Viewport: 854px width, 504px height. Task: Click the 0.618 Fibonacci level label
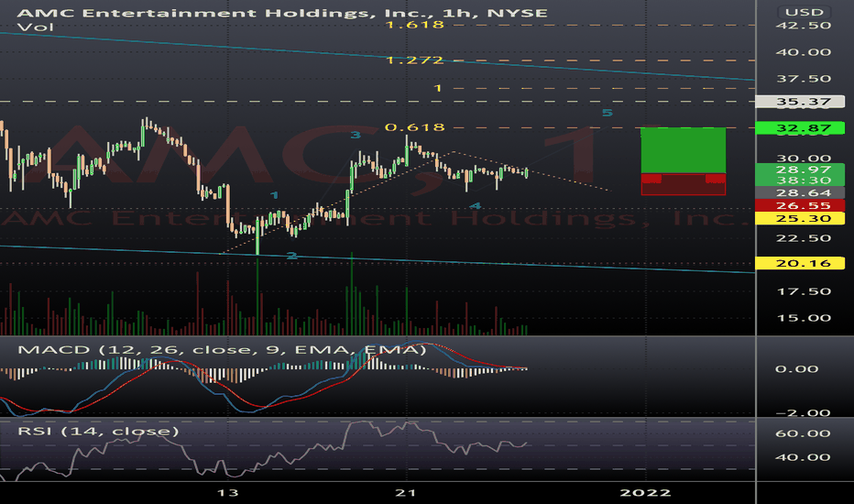coord(414,127)
